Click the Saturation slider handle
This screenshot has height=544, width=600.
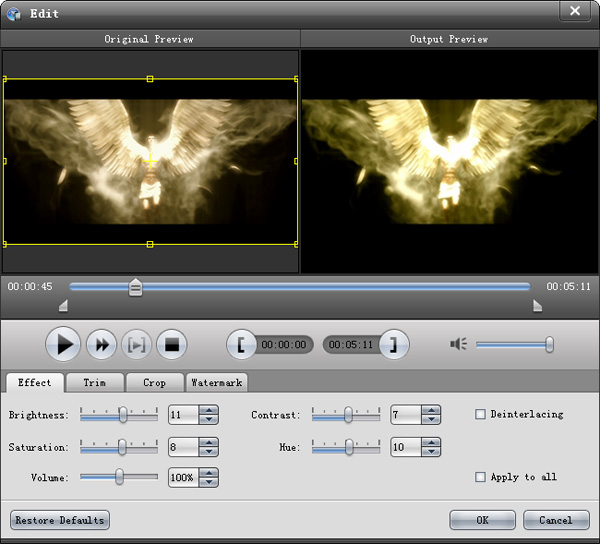pos(122,447)
